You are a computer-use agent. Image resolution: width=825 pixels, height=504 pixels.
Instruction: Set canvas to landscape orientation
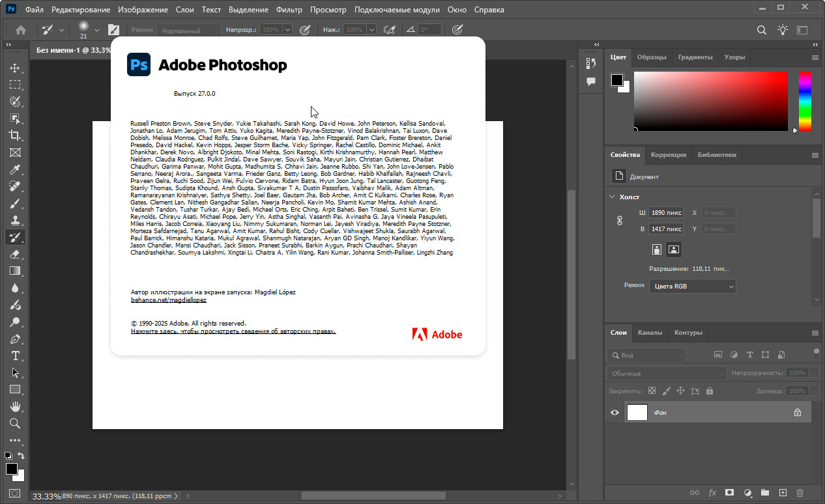point(674,249)
